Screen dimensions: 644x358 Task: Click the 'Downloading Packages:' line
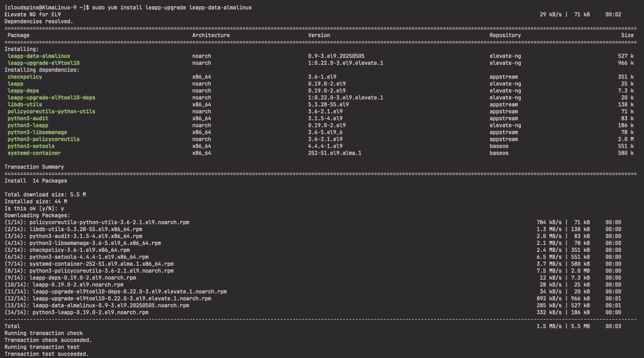[37, 215]
